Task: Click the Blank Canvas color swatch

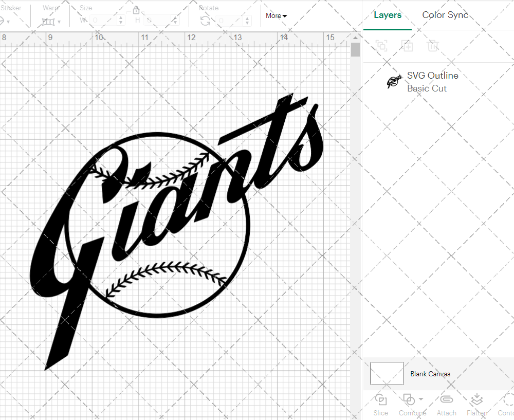Action: 387,374
